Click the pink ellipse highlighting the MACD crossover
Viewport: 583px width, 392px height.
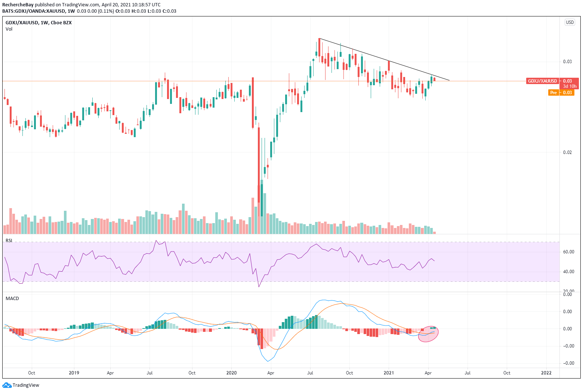[428, 334]
